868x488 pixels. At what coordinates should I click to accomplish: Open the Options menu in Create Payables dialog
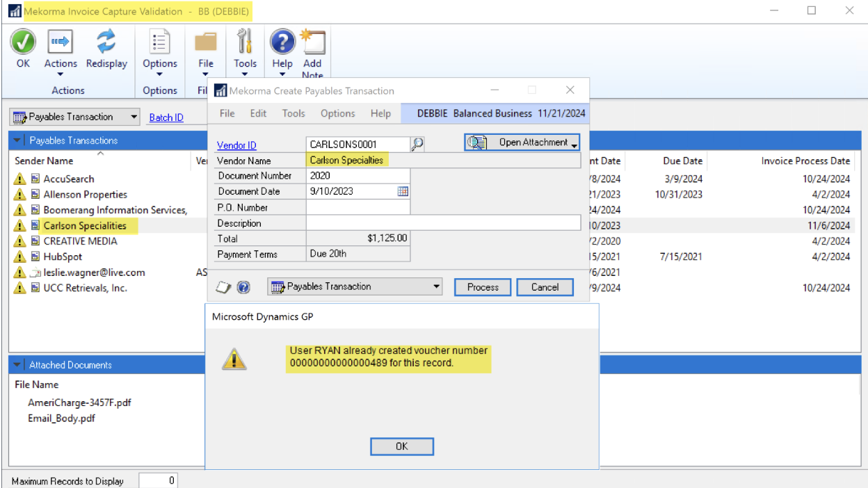click(x=338, y=113)
